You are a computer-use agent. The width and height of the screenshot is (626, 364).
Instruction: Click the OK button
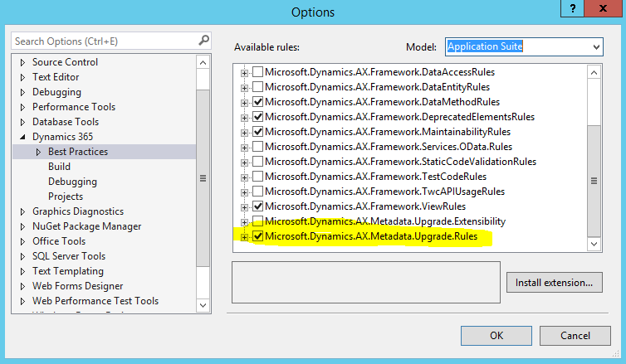[496, 336]
